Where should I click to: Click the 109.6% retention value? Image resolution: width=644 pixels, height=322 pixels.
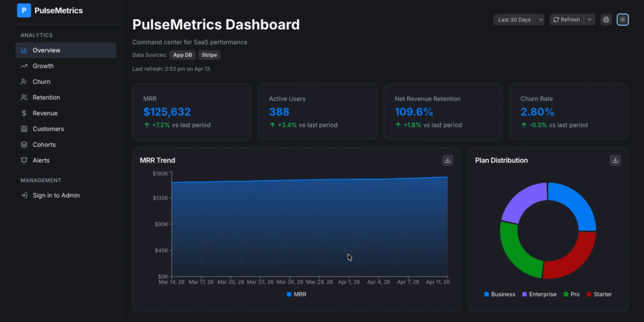pyautogui.click(x=414, y=112)
